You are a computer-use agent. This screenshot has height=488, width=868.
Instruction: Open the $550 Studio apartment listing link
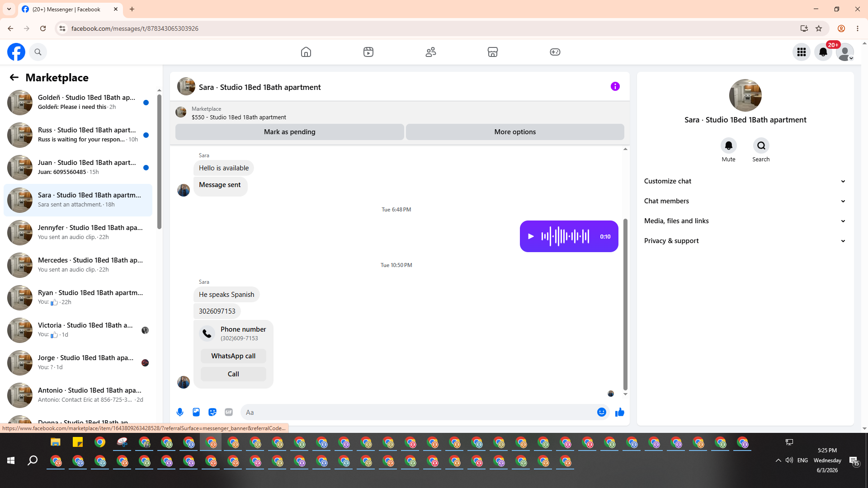(x=239, y=117)
